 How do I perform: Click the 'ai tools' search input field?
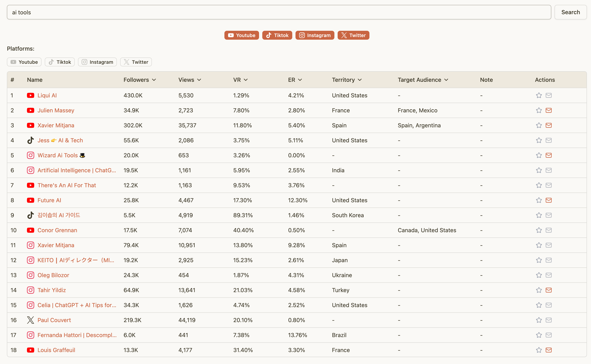coord(279,12)
